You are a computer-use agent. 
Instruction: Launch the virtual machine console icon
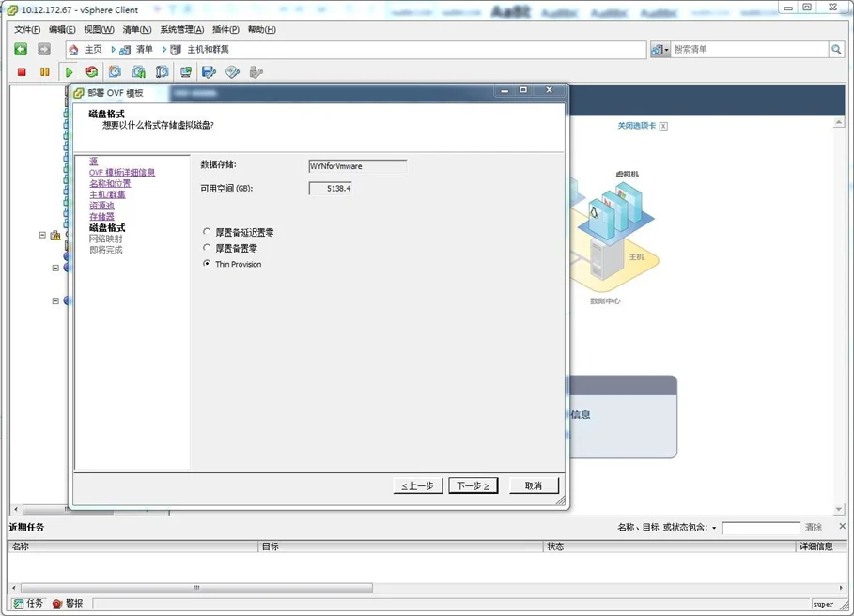pyautogui.click(x=186, y=71)
